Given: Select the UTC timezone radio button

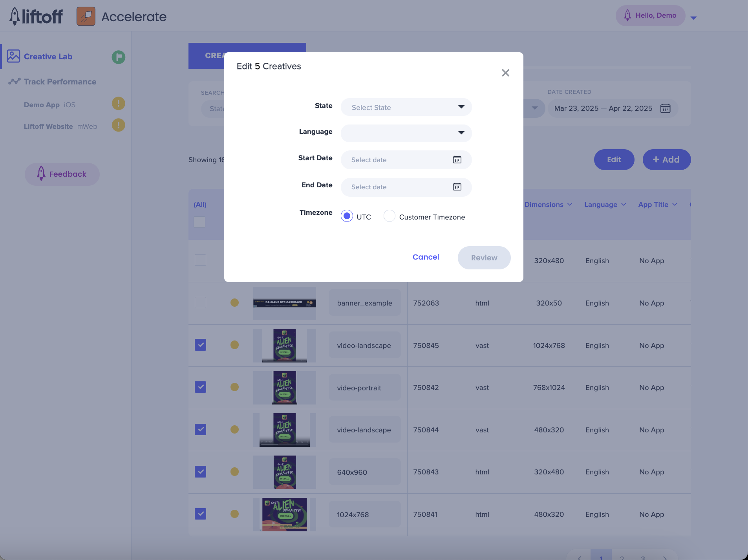Looking at the screenshot, I should click(347, 216).
